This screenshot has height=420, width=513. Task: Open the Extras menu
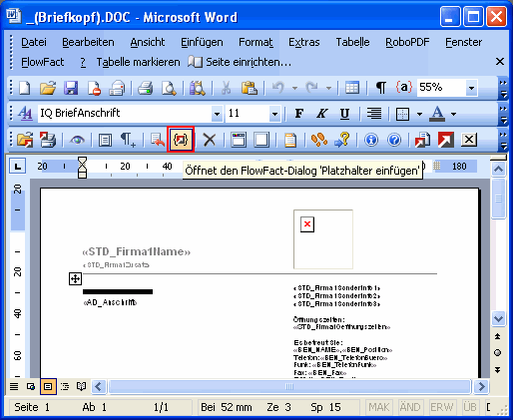point(304,42)
